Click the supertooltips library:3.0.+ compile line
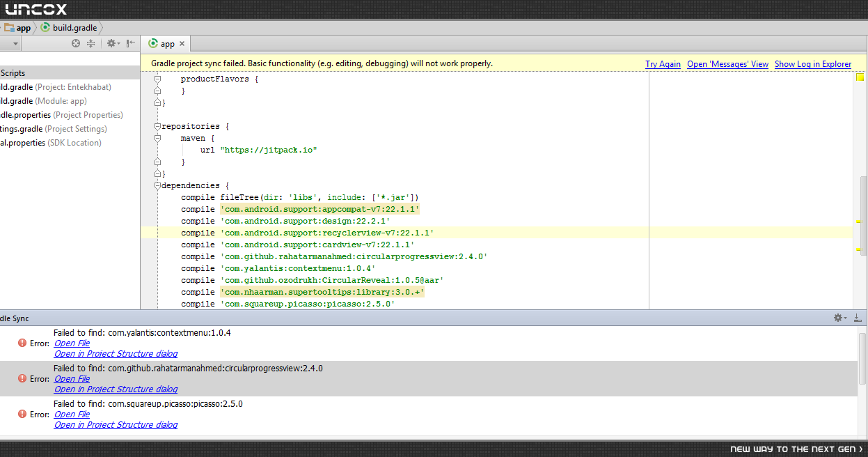The width and height of the screenshot is (868, 457). pyautogui.click(x=303, y=292)
